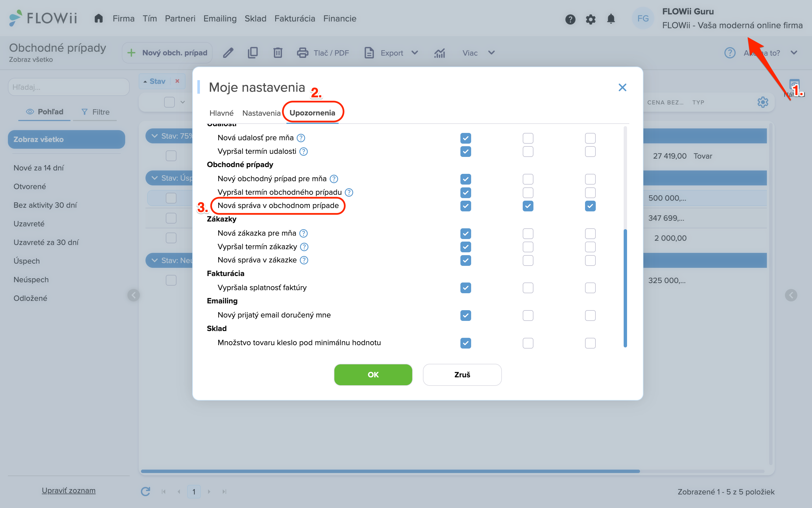Click the refresh icon in the pager
The image size is (812, 508).
pyautogui.click(x=145, y=492)
